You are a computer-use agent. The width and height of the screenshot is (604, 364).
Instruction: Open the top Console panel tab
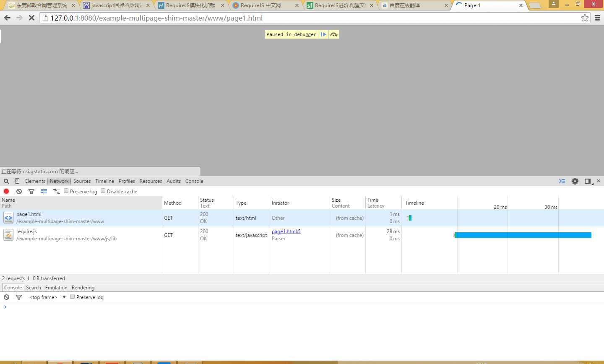click(x=194, y=181)
